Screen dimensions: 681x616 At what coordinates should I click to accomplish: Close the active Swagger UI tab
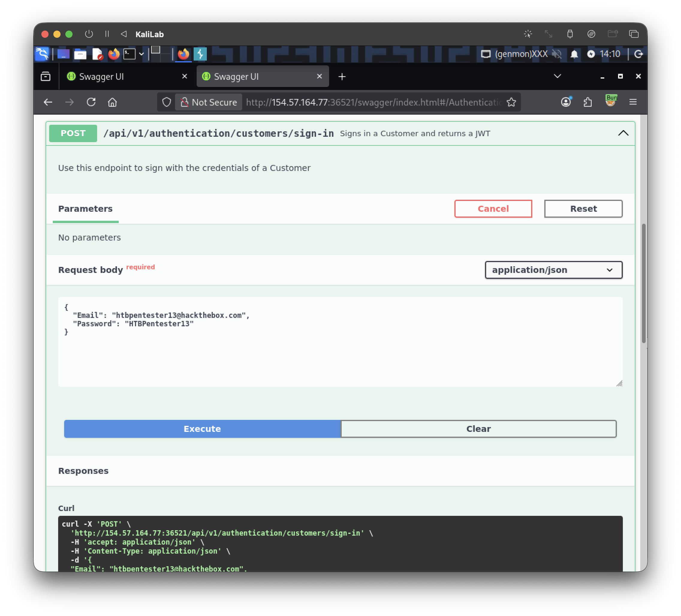coord(319,76)
